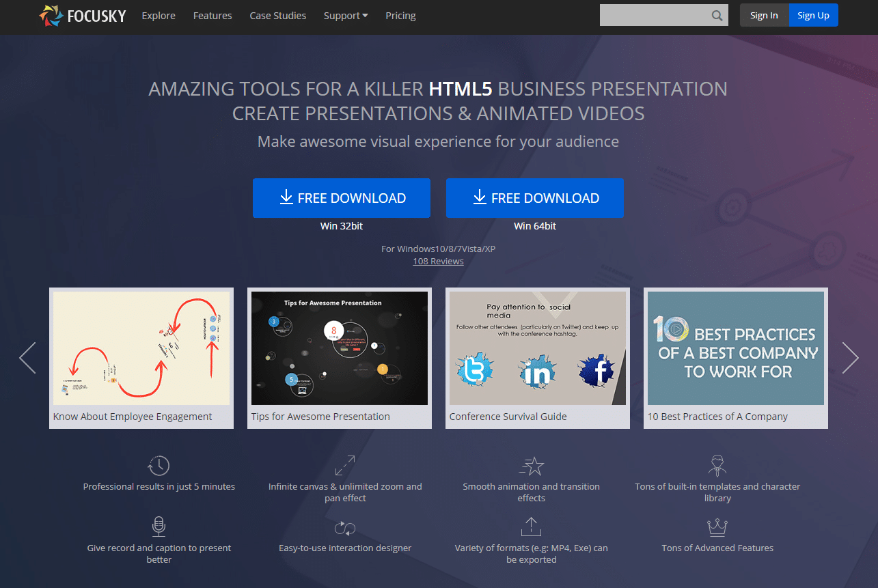Click the smooth animation effects icon
This screenshot has height=588, width=878.
pyautogui.click(x=531, y=465)
